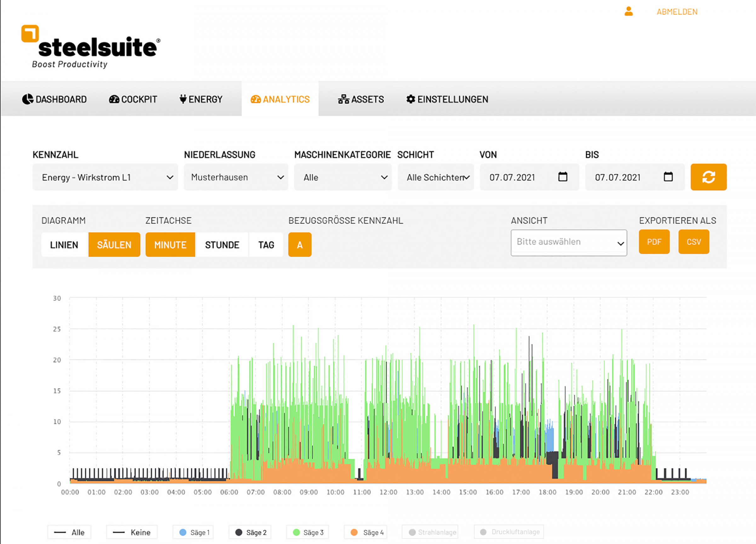756x544 pixels.
Task: Click the Abmelden link
Action: 677,12
